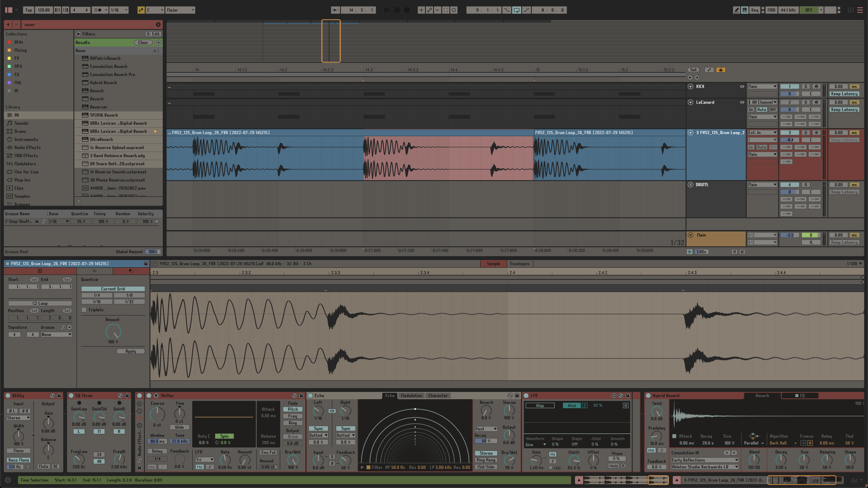Click the Session Record circle icon
Viewport: 868px width, 488px height.
pyautogui.click(x=454, y=10)
